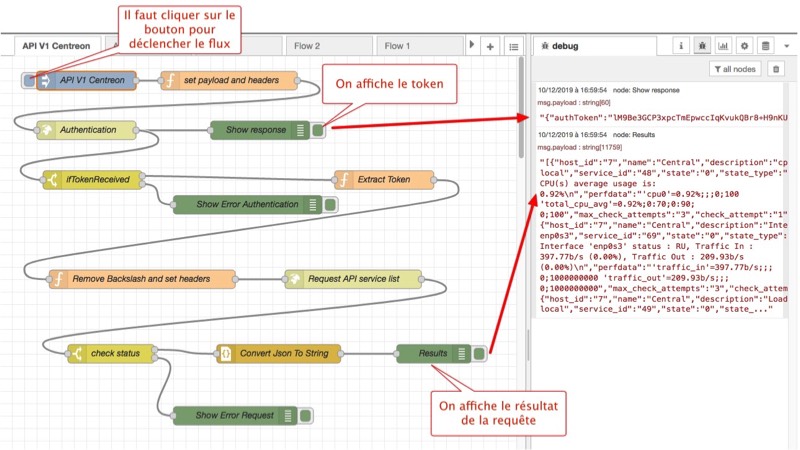Switch to the Flow 2 tab

(x=307, y=46)
